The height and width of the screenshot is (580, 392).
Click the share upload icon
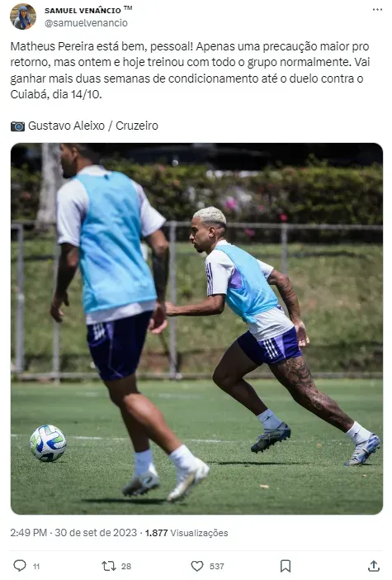(374, 566)
